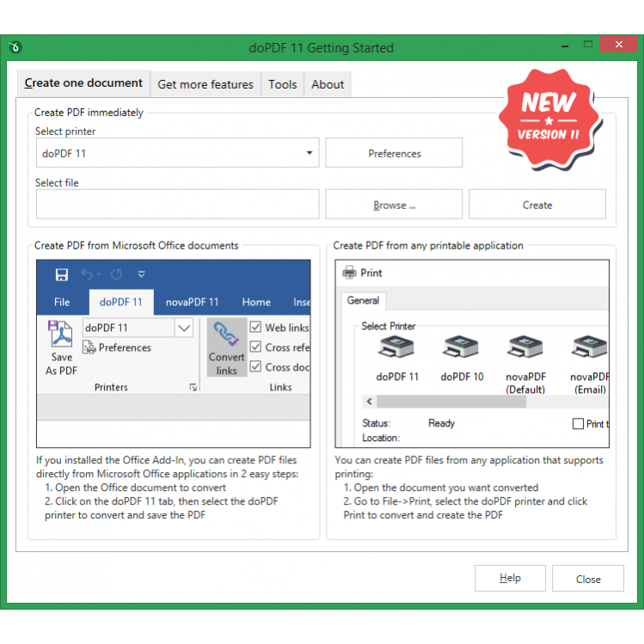Select the novaPDF 11 ribbon tab

click(193, 303)
